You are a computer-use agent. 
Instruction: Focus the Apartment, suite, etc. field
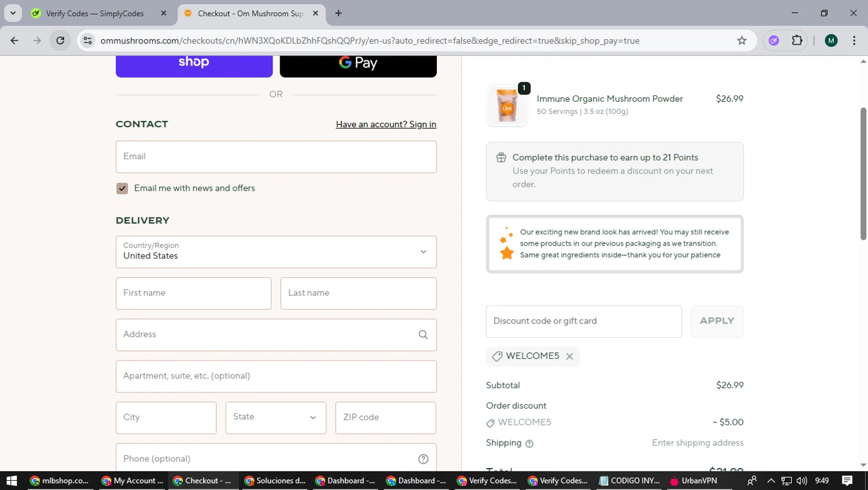tap(276, 377)
